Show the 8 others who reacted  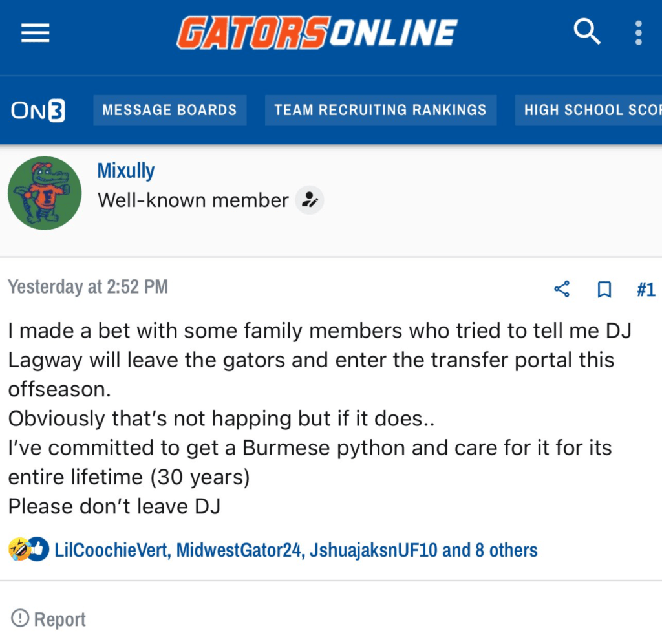(506, 550)
